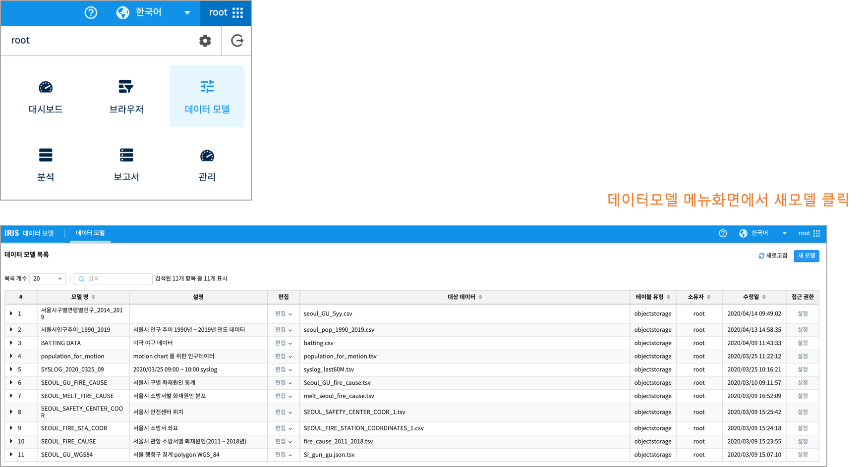Screen dimensions: 868x467
Task: Open 편집 dropdown for SEOUL_GU_WGS84 row
Action: click(284, 455)
